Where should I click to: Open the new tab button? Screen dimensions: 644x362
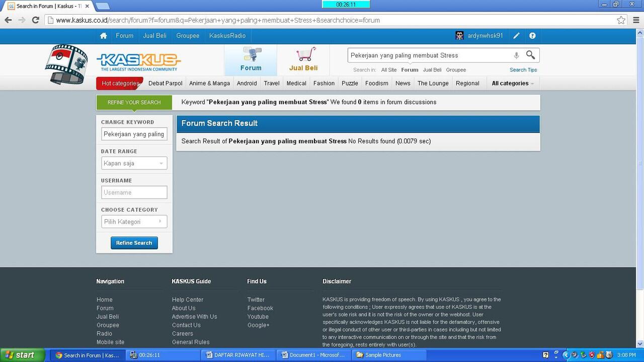click(x=102, y=6)
